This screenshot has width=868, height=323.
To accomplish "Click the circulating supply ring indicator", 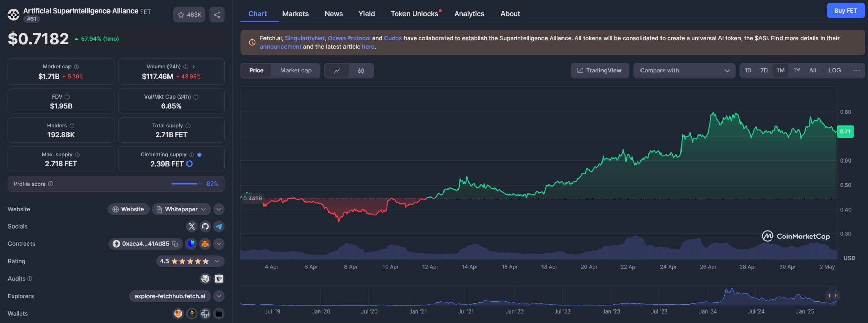I will point(190,164).
